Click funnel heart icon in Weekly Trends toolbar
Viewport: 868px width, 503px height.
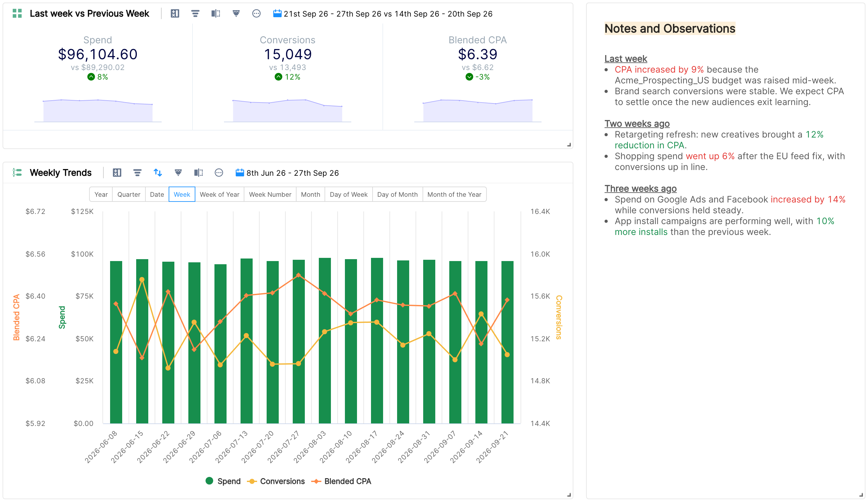[178, 173]
